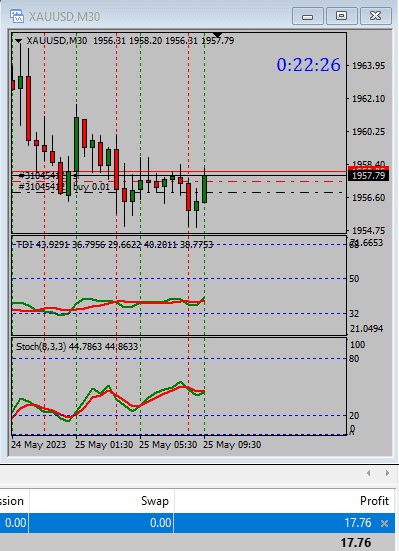Image resolution: width=399 pixels, height=551 pixels.
Task: Click the partly cut-off Commission column header
Action: tap(12, 501)
